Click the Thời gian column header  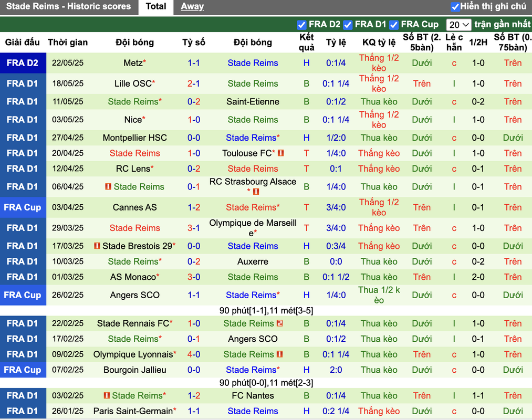68,43
